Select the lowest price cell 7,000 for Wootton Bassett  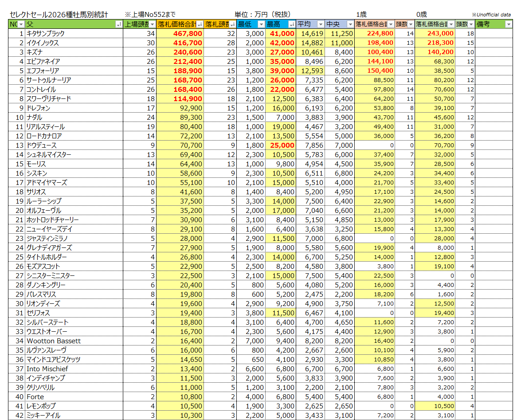click(251, 341)
